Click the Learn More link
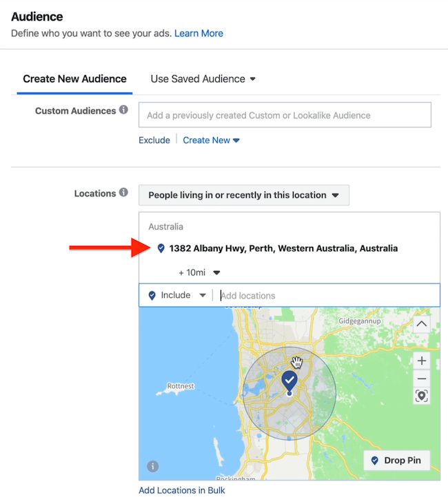 click(198, 33)
